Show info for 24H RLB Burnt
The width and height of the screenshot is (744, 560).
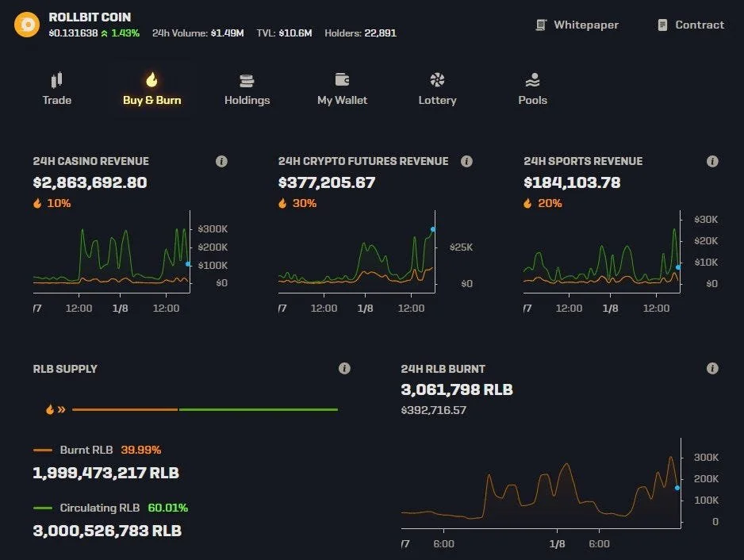coord(712,368)
